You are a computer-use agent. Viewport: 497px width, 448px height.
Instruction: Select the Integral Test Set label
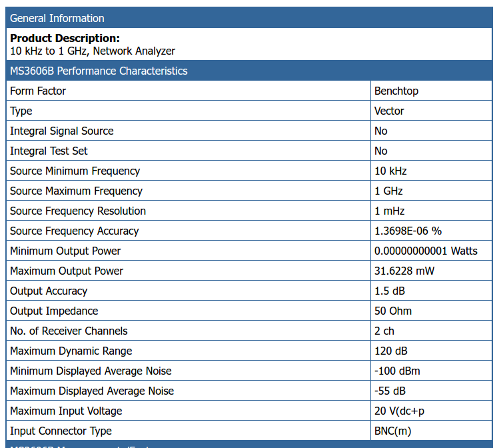(x=49, y=151)
